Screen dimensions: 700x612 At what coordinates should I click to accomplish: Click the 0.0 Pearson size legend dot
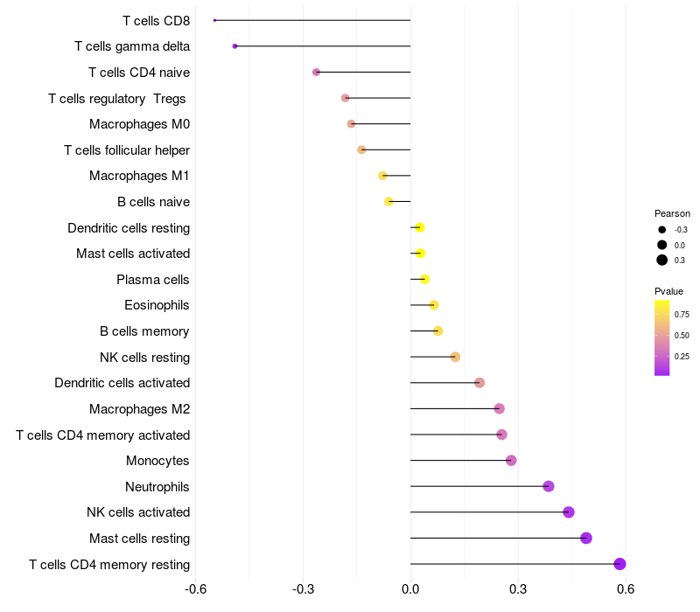point(661,245)
